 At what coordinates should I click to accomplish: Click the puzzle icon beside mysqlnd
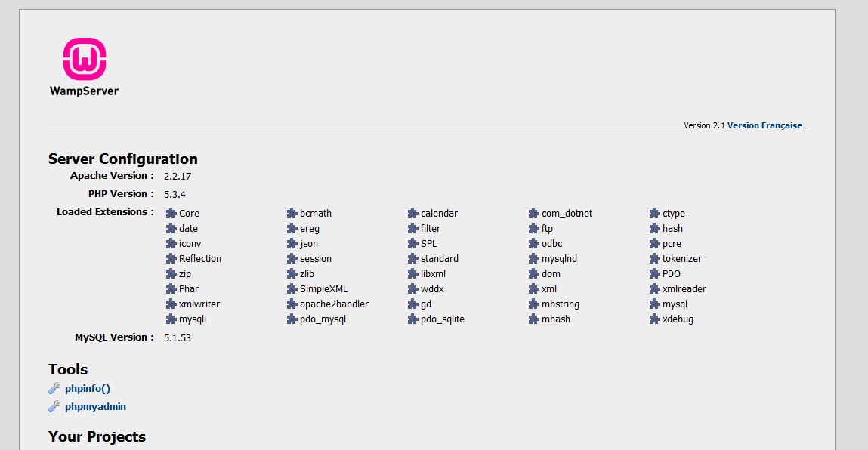point(533,258)
